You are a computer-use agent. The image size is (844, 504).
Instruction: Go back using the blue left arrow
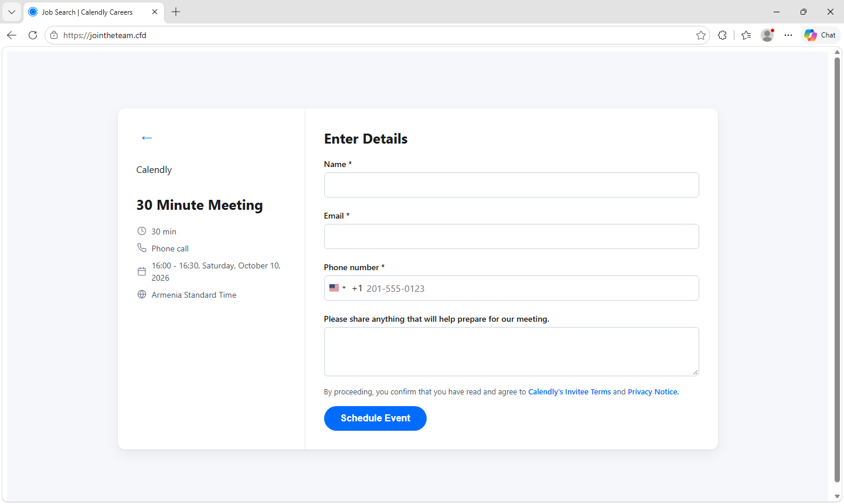(147, 138)
